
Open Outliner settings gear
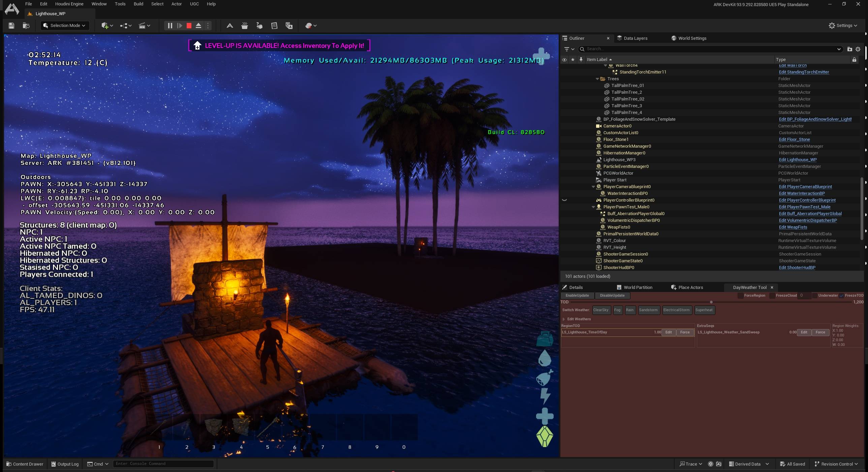click(x=858, y=49)
